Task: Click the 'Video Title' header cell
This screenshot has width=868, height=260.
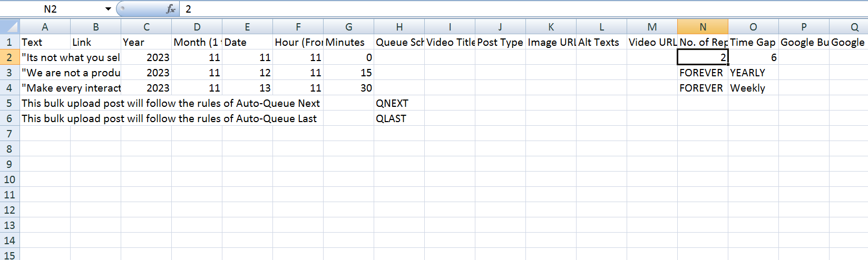Action: pyautogui.click(x=450, y=42)
